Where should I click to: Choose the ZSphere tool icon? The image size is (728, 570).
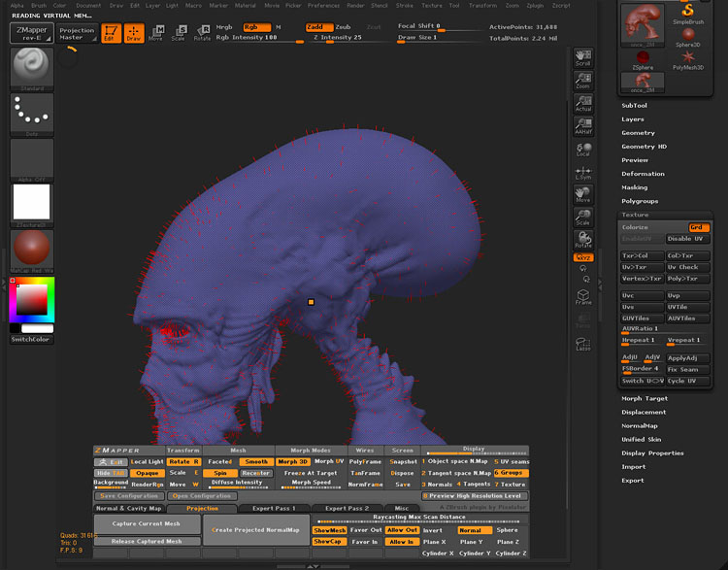coord(643,59)
